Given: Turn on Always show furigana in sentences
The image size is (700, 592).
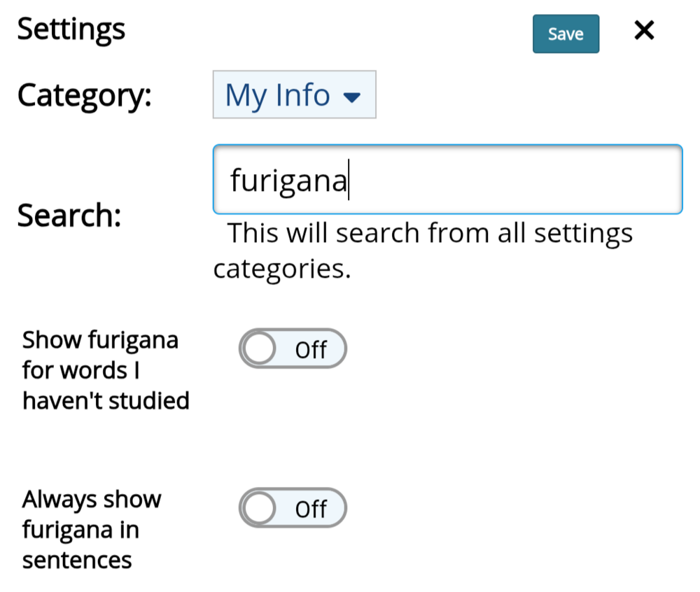Looking at the screenshot, I should click(x=293, y=508).
